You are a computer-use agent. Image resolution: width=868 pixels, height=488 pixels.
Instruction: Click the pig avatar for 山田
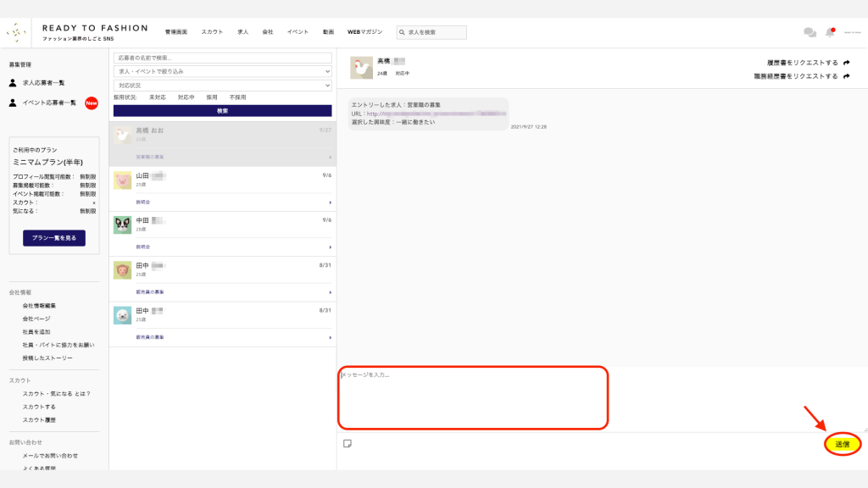pos(122,180)
